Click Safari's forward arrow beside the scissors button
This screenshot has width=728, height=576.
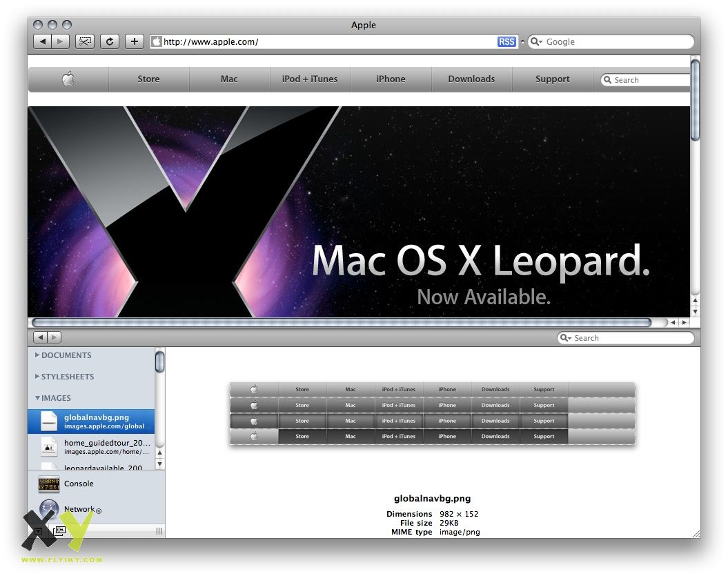point(60,42)
